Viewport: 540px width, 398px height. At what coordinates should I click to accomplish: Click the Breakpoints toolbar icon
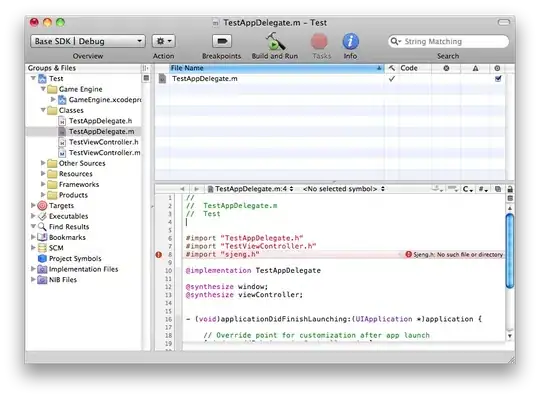click(222, 41)
